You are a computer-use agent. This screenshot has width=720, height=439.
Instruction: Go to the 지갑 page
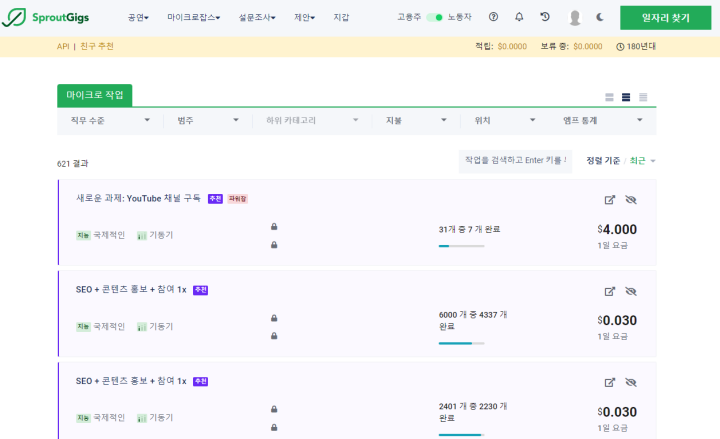(x=341, y=17)
